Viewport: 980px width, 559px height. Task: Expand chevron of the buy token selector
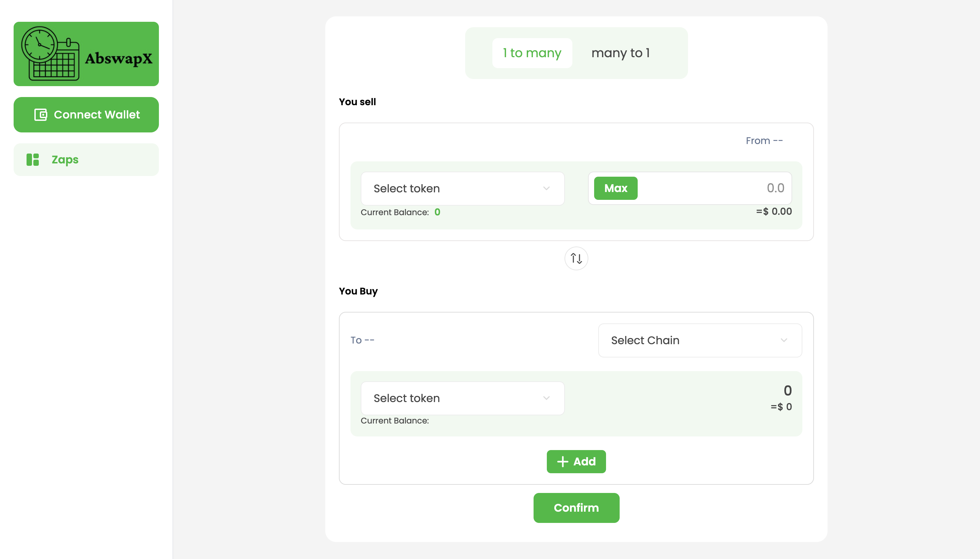pos(546,398)
